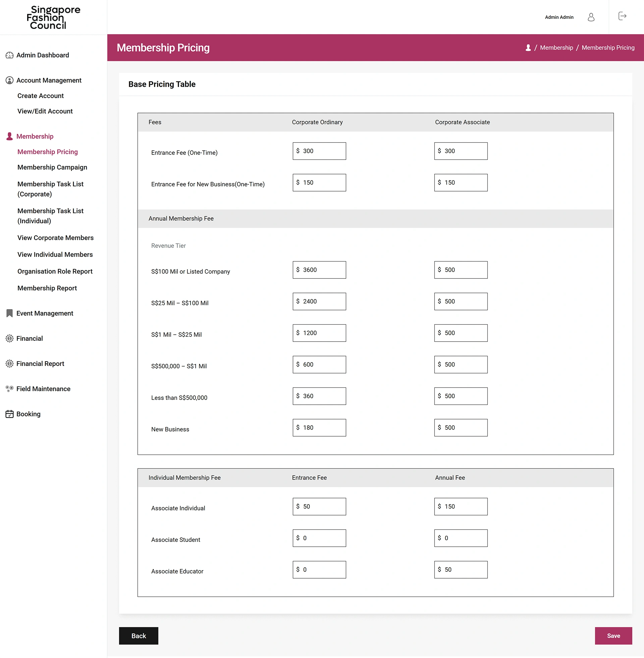Image resolution: width=644 pixels, height=658 pixels.
Task: Click the logout icon at top right
Action: click(622, 16)
